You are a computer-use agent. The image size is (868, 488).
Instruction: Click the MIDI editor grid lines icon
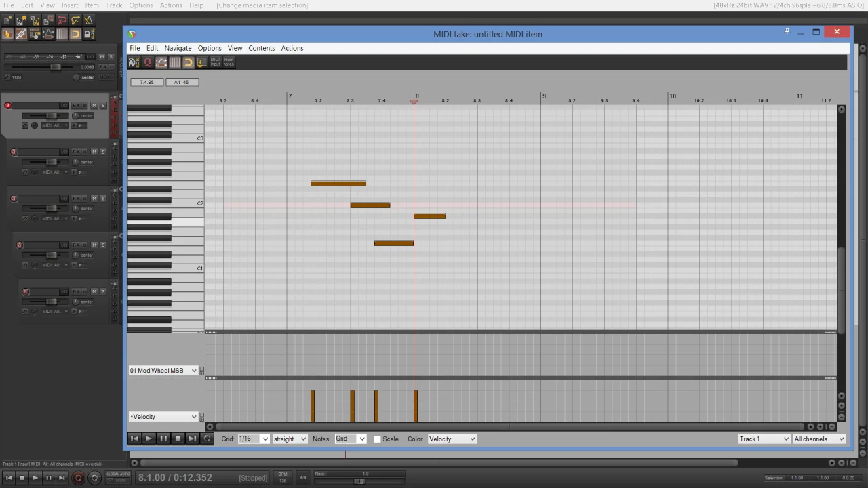[x=175, y=62]
